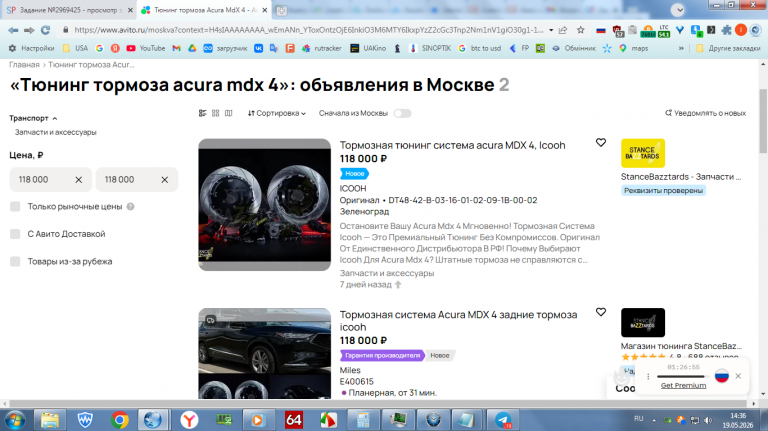Screen dimensions: 768x431
Task: Open popup options three-dot menu
Action: click(x=648, y=376)
